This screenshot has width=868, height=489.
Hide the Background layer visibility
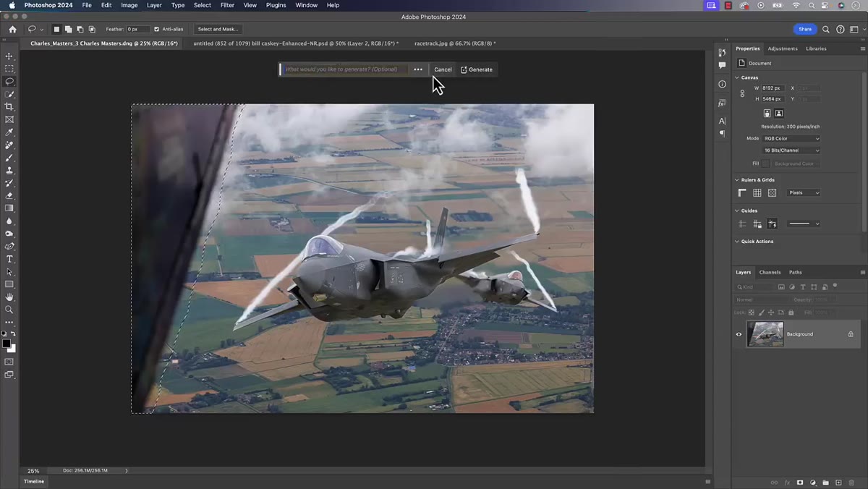[x=739, y=334]
